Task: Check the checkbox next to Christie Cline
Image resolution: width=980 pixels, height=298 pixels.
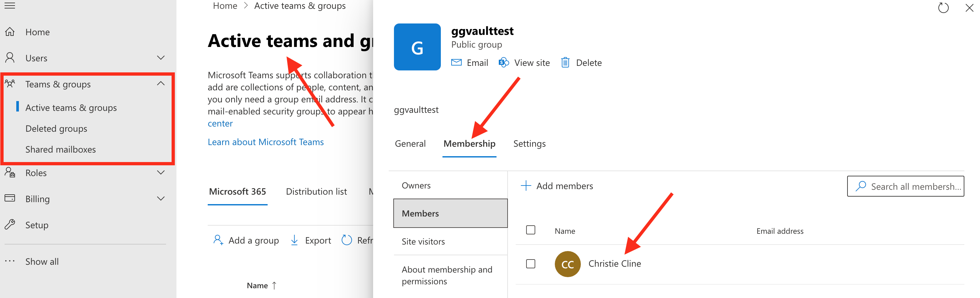Action: click(530, 263)
